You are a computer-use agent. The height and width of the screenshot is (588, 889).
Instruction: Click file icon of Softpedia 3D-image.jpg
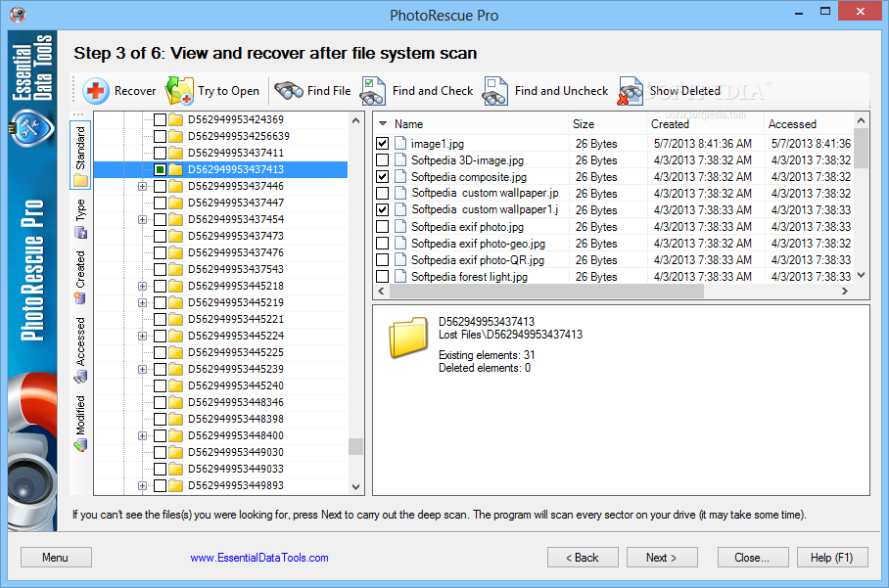tap(400, 159)
